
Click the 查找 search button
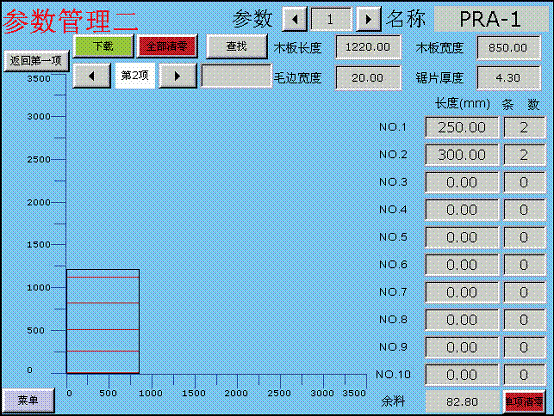pos(236,46)
